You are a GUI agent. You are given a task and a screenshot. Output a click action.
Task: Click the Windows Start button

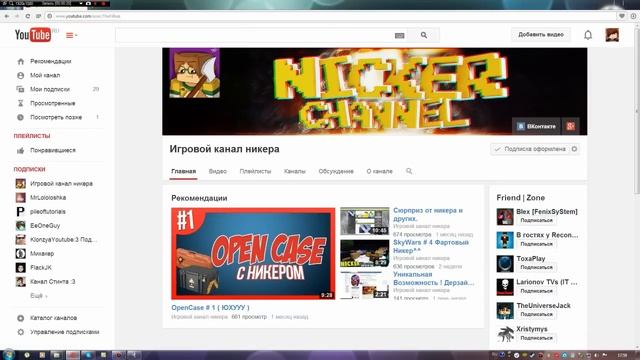(9, 355)
